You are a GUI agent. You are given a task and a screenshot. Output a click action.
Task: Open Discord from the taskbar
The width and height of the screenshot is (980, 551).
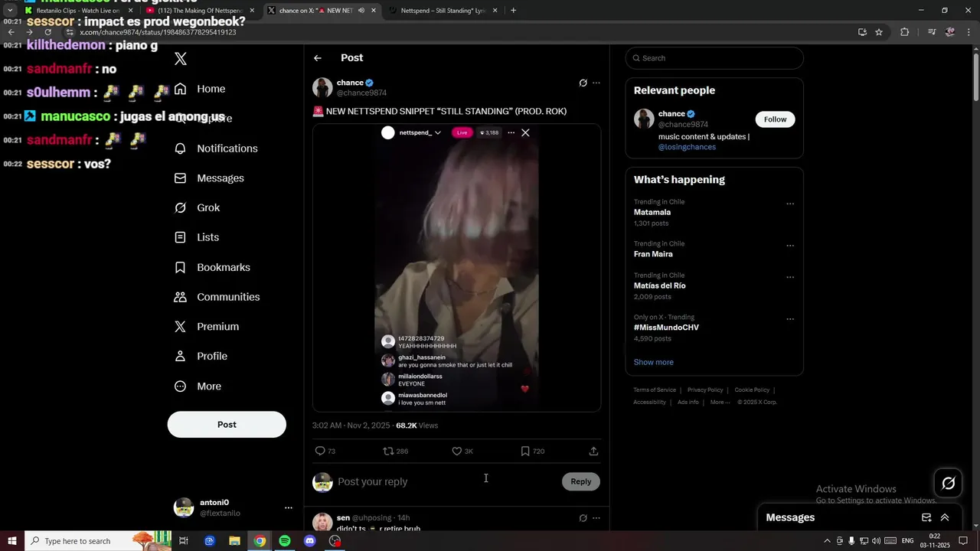(309, 541)
